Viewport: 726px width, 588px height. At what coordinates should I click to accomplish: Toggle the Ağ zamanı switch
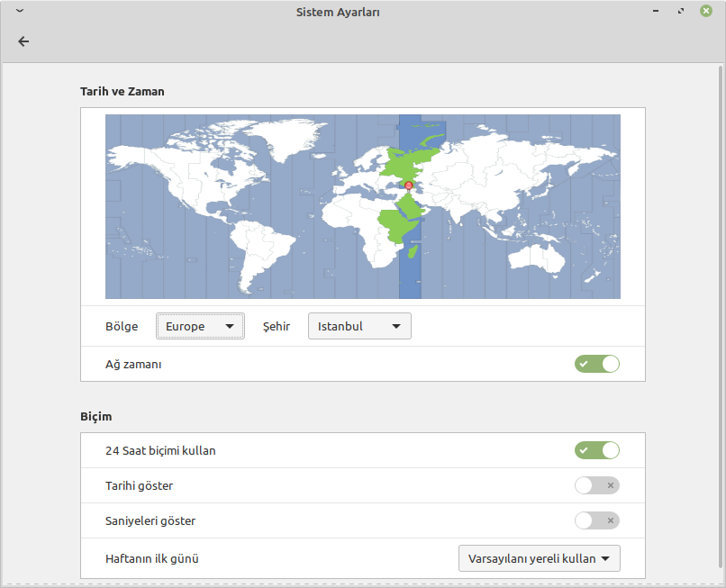click(x=597, y=364)
